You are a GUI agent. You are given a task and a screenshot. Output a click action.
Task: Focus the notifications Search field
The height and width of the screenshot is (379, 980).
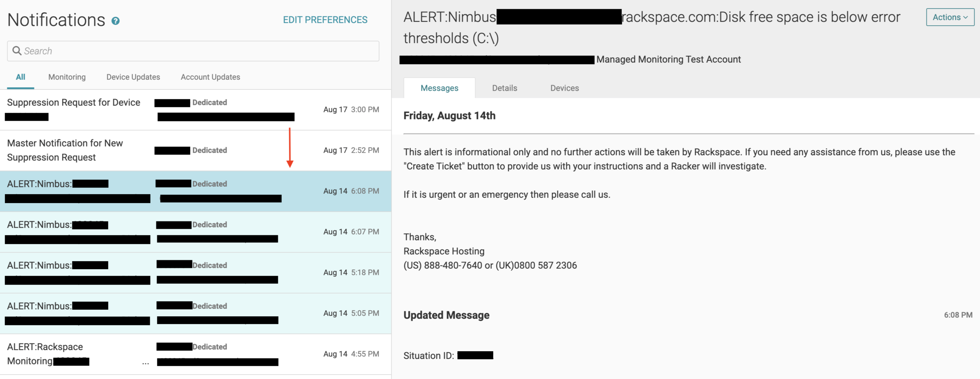tap(193, 51)
